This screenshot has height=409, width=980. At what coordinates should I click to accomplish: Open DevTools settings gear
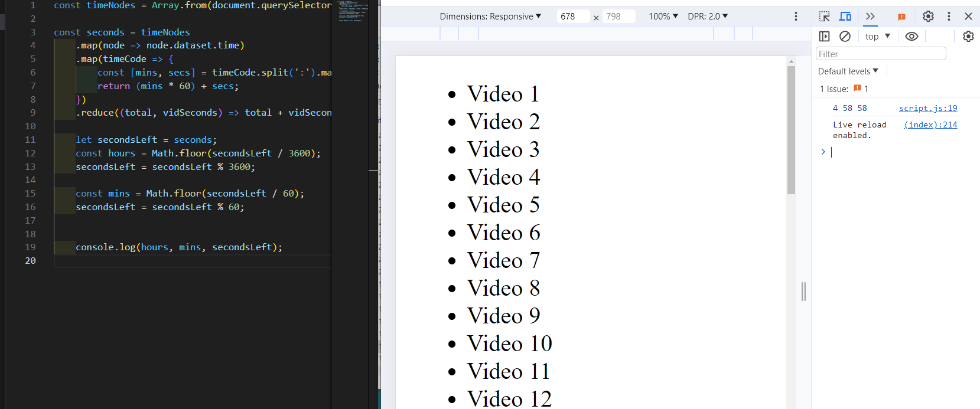pyautogui.click(x=928, y=17)
